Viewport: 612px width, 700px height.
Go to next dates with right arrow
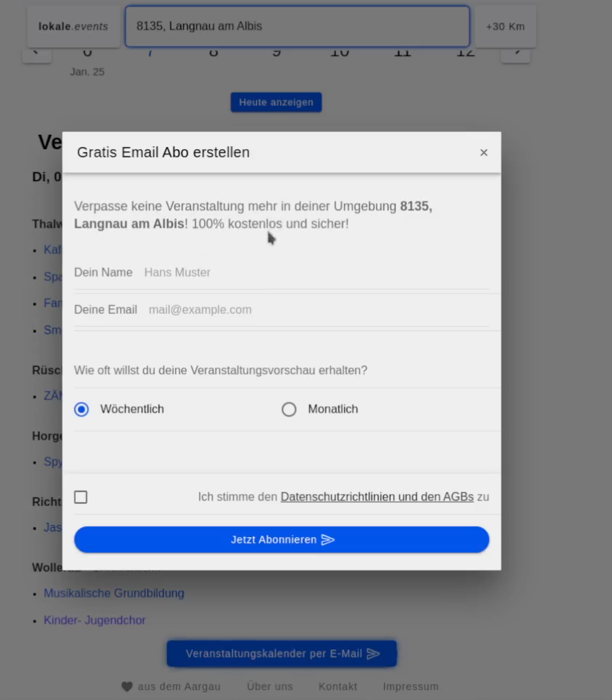[516, 54]
